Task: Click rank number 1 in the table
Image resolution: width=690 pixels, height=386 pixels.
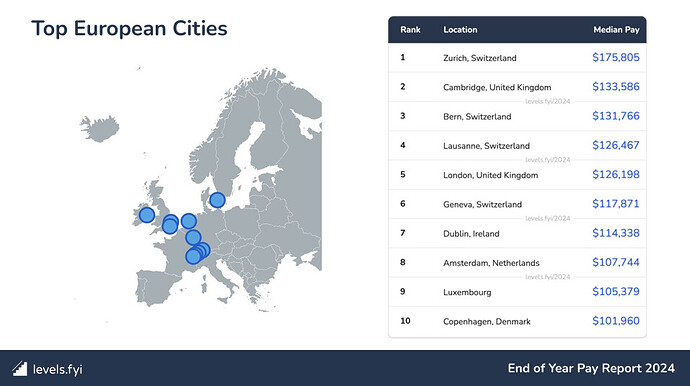Action: [403, 57]
